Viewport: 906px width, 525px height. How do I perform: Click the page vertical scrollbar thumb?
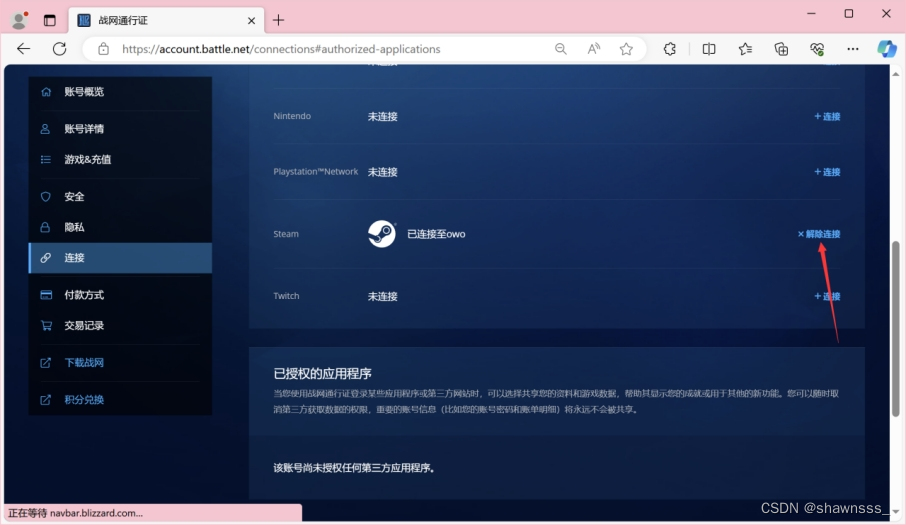pos(896,329)
